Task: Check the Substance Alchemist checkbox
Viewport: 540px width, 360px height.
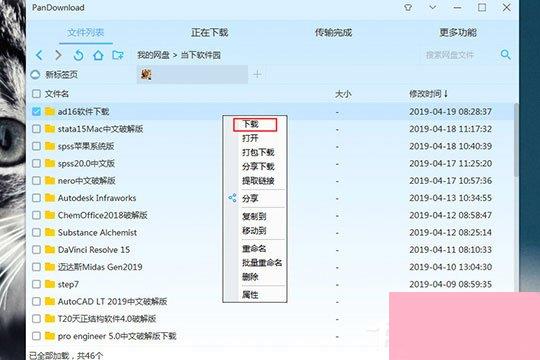Action: [36, 232]
